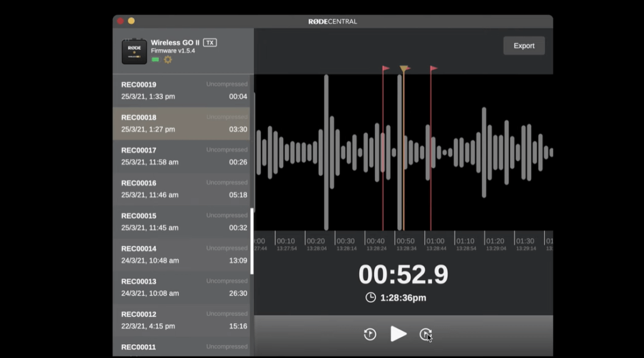Click the 00:10 timeline ruler mark
644x358 pixels.
(x=286, y=241)
